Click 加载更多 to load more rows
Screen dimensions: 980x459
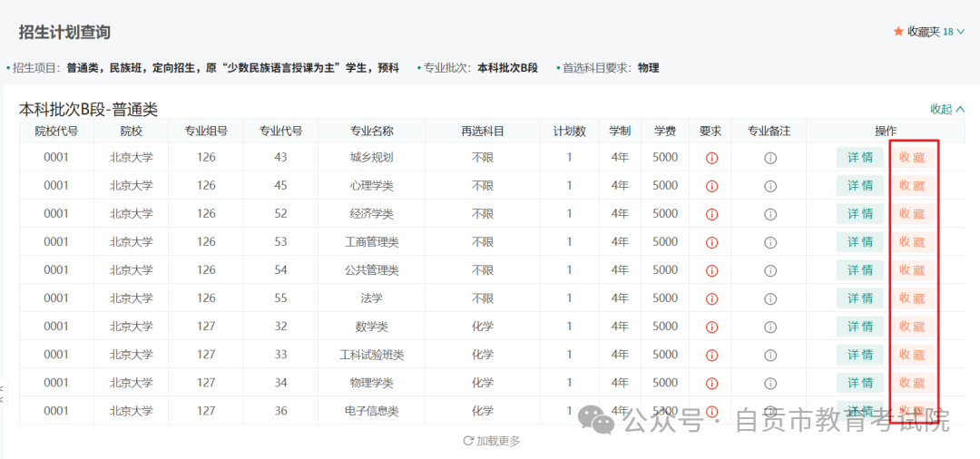pos(491,441)
